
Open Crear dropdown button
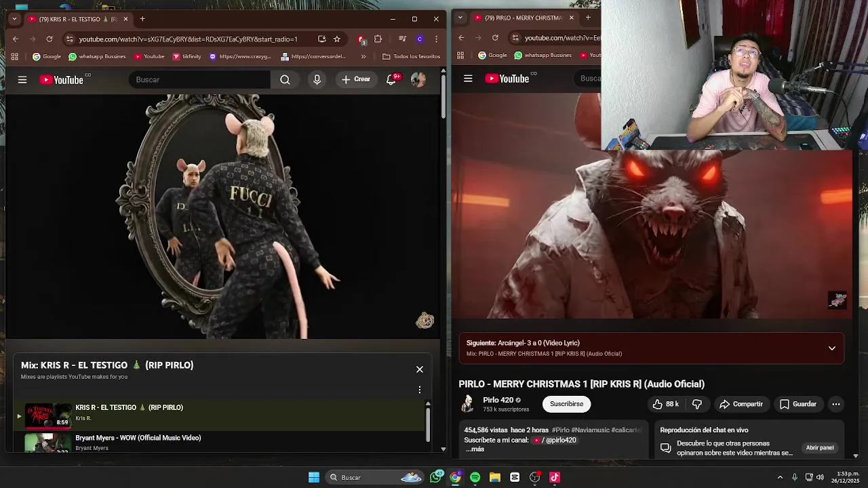356,80
